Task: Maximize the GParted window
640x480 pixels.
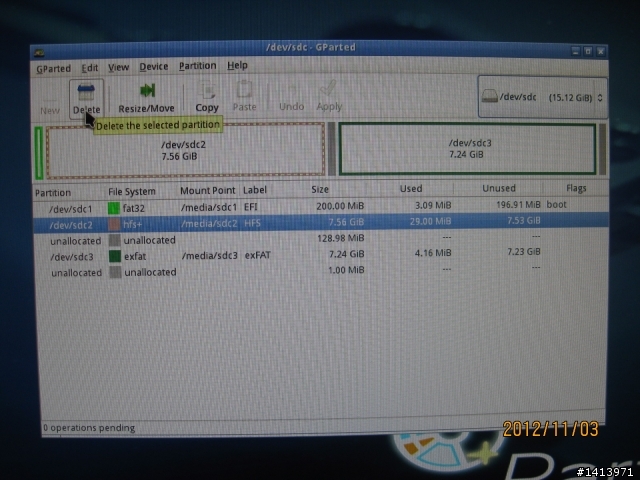Action: [x=588, y=51]
